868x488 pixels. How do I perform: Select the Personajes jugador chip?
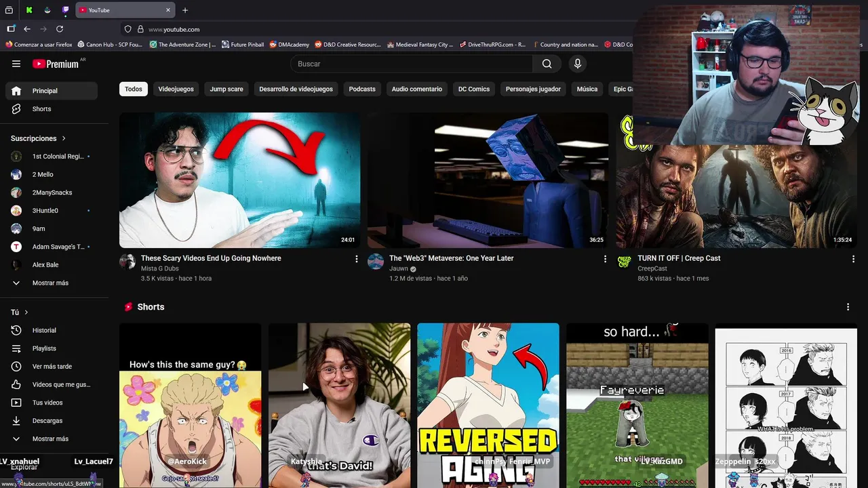point(533,89)
